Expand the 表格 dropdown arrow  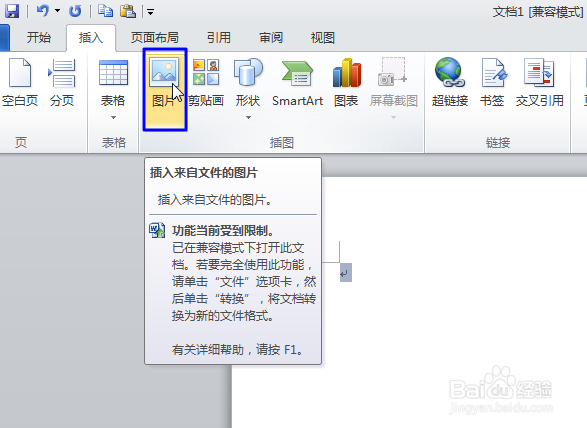coord(113,118)
